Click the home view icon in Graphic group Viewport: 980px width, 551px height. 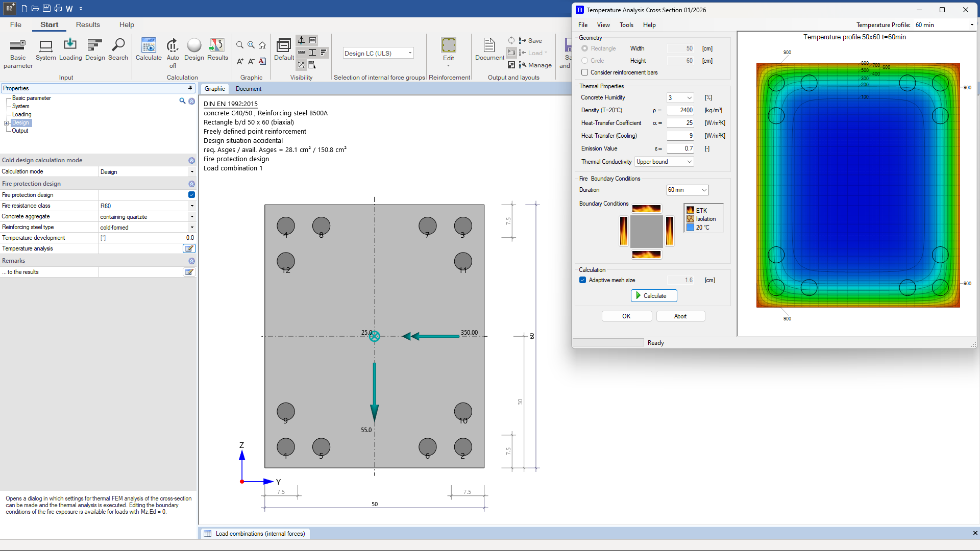click(262, 45)
